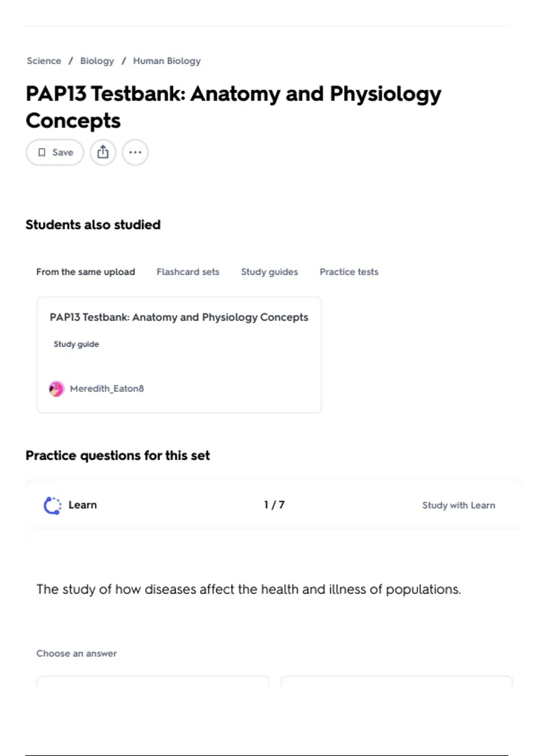The image size is (534, 756).
Task: Switch to the Flashcard sets tab
Action: click(188, 272)
